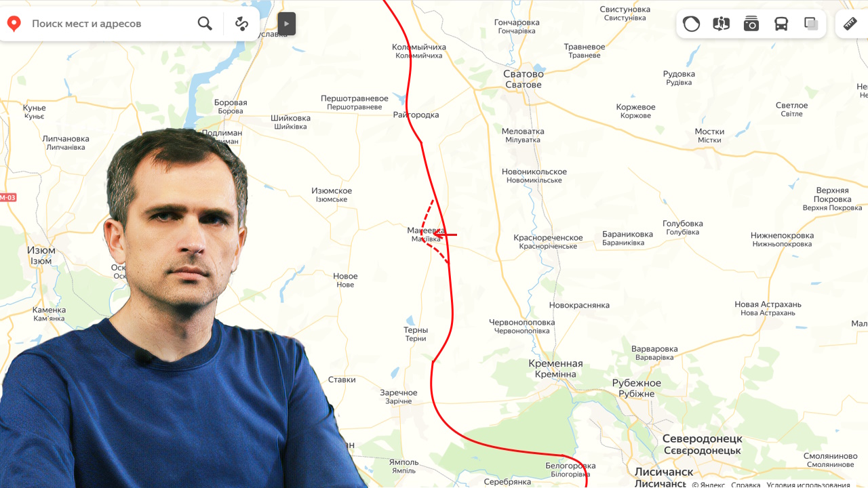Open the map layers selector
Image resolution: width=868 pixels, height=488 pixels.
click(x=811, y=24)
